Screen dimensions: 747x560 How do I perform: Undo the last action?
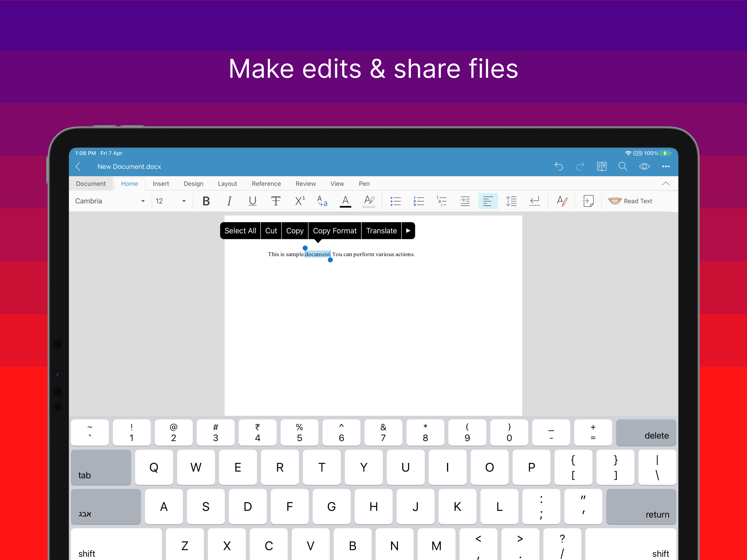point(559,166)
